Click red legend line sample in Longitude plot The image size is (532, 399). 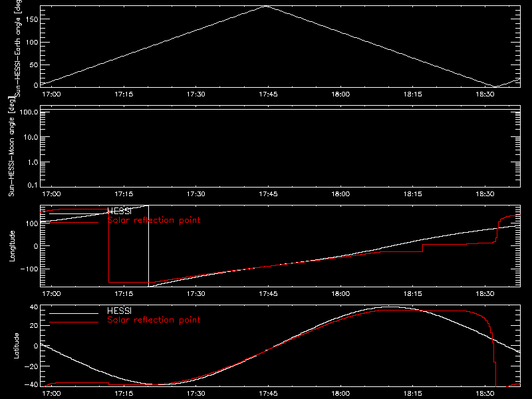click(x=74, y=223)
